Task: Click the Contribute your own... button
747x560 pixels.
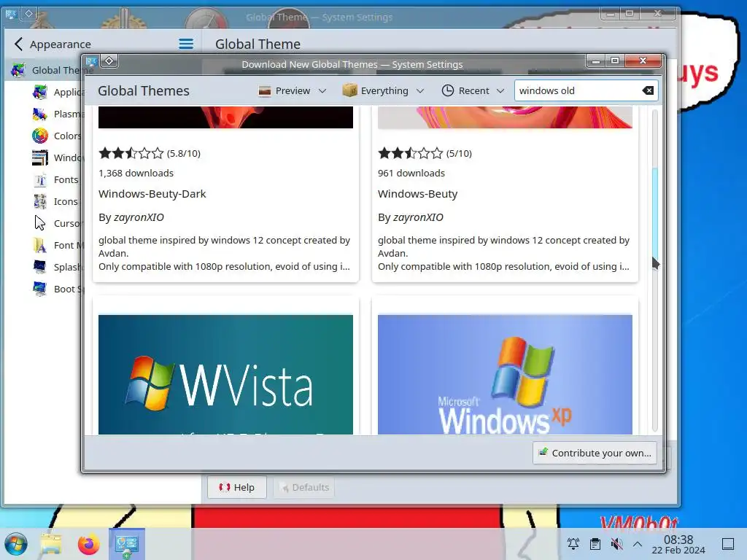Action: (x=595, y=453)
